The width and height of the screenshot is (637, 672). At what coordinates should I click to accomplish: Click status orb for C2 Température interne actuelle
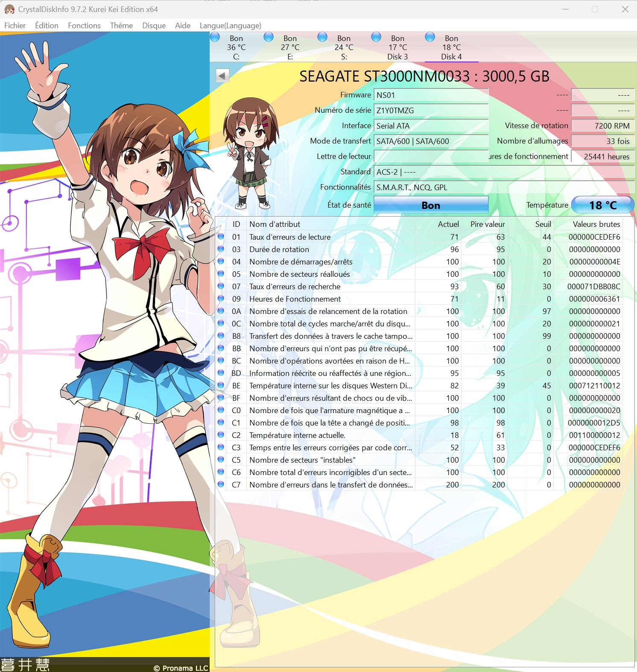coord(221,434)
